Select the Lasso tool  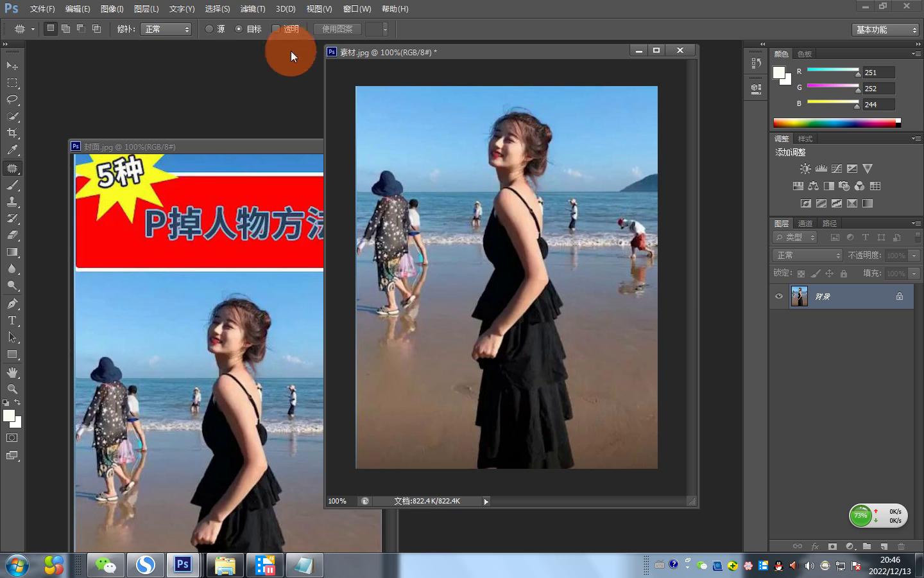(12, 100)
